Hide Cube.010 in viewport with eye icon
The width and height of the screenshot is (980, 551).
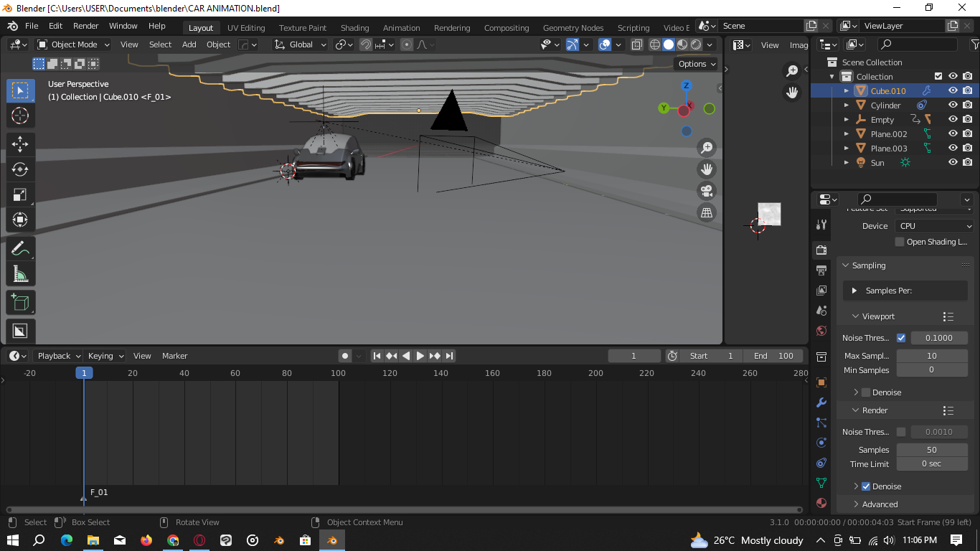(953, 90)
